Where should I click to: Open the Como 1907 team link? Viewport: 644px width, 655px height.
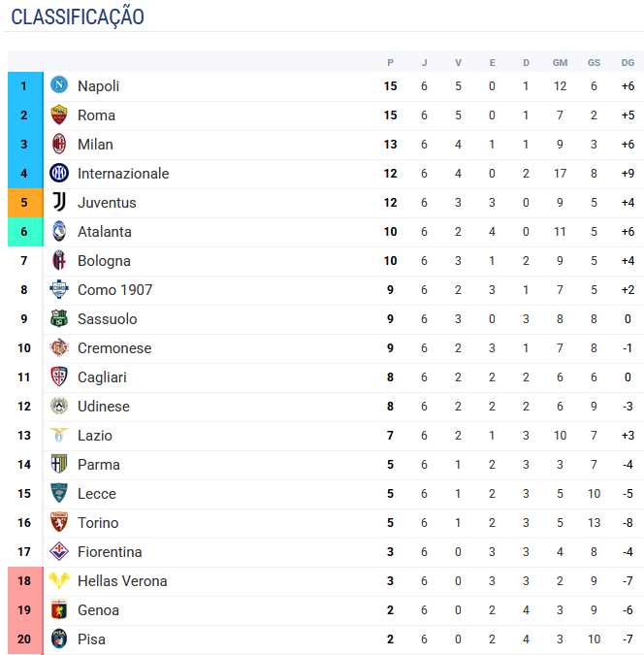[x=114, y=290]
